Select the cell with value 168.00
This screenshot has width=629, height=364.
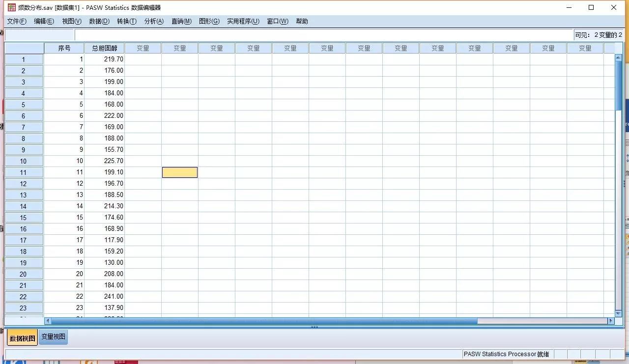[x=104, y=104]
